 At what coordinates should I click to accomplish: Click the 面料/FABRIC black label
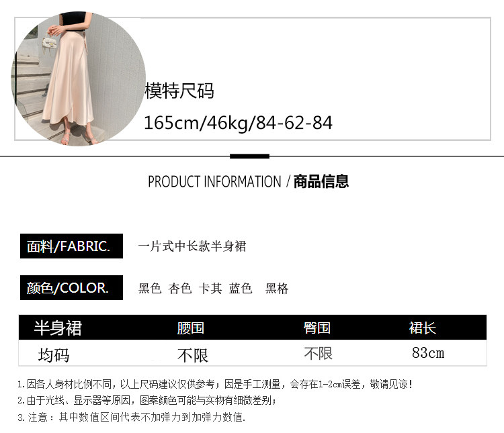(71, 246)
